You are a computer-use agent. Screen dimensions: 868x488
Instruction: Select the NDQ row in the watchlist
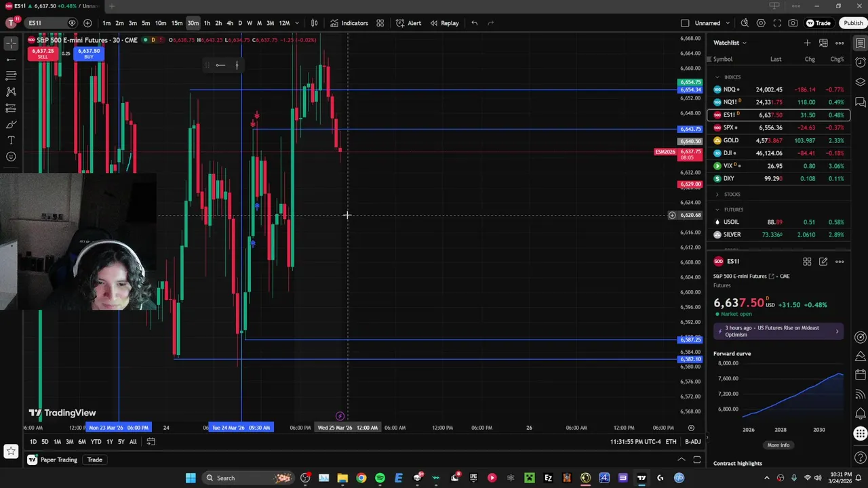point(778,89)
